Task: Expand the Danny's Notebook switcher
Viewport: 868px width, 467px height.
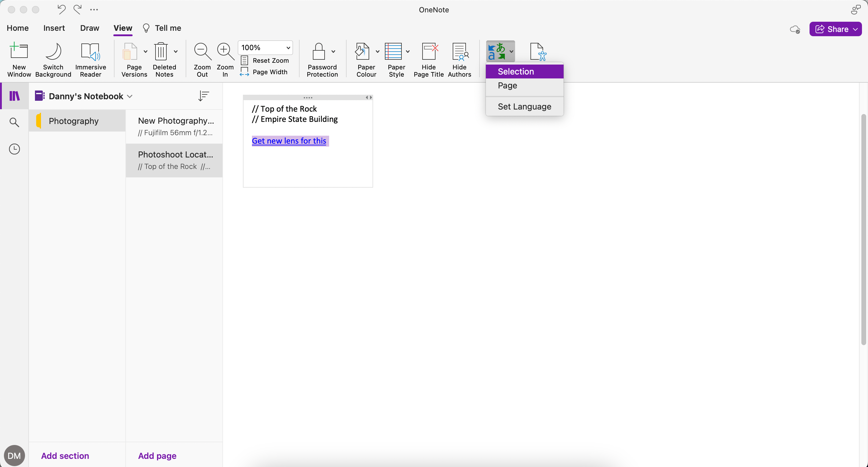Action: click(x=130, y=96)
